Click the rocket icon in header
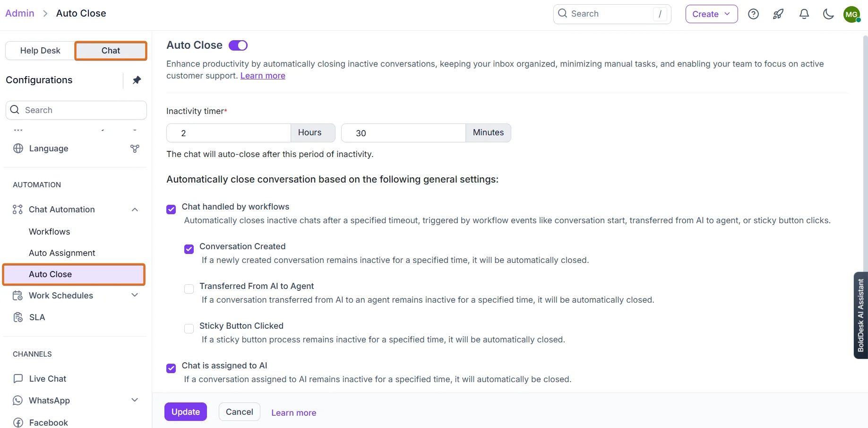This screenshot has width=868, height=428. coord(778,14)
